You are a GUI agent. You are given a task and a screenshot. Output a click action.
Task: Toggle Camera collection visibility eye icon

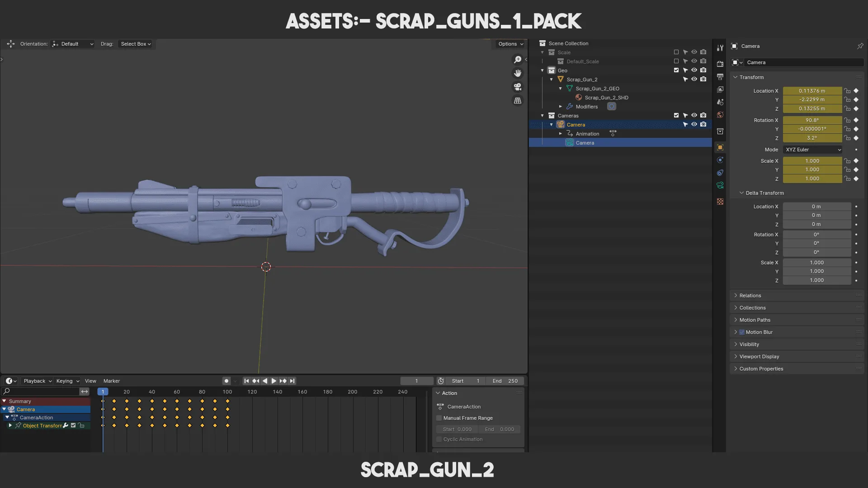coord(694,116)
